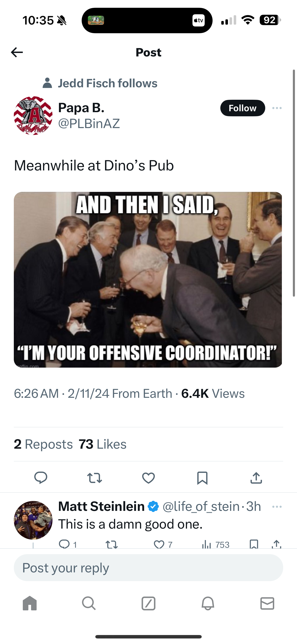297x644 pixels.
Task: Repost the Dino's Pub post
Action: [x=94, y=478]
